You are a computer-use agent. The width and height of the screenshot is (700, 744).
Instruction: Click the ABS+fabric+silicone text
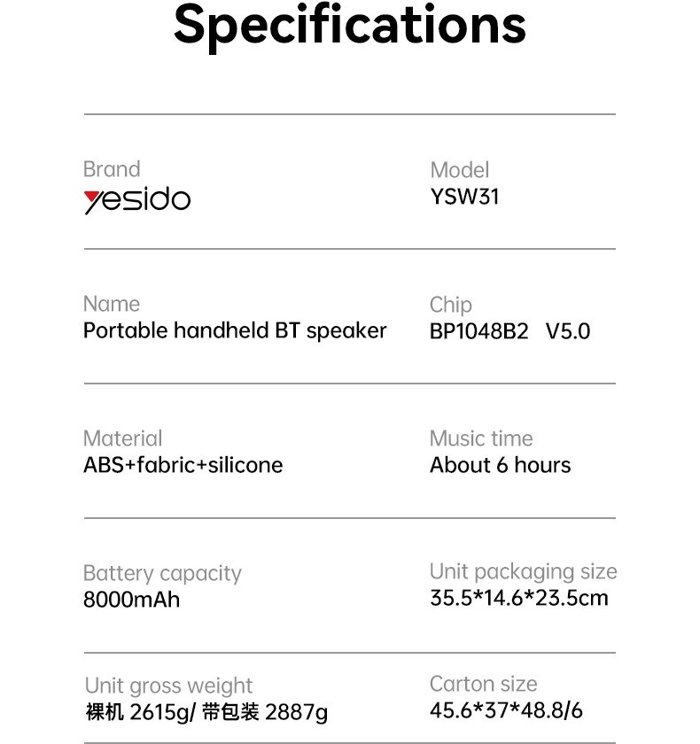pos(183,465)
